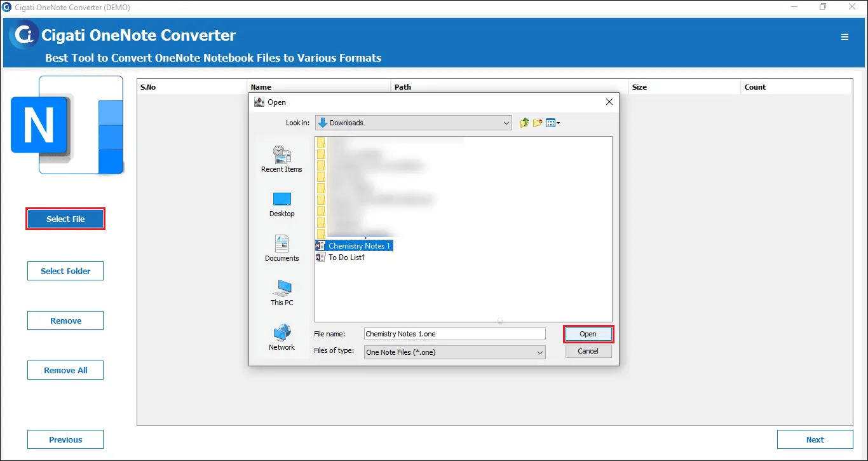Click the Count column header
Image resolution: width=868 pixels, height=461 pixels.
point(796,87)
